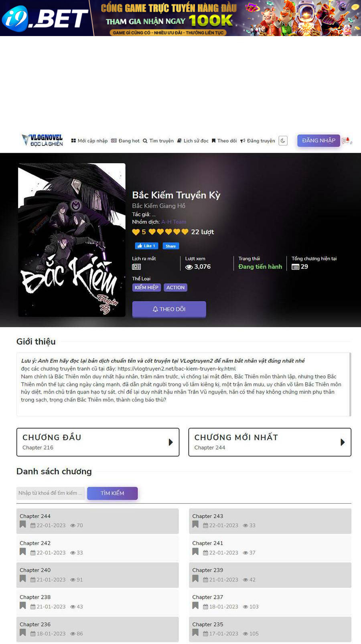The image size is (361, 644).
Task: Click the ĐĂNG NHẬP button
Action: pyautogui.click(x=318, y=140)
